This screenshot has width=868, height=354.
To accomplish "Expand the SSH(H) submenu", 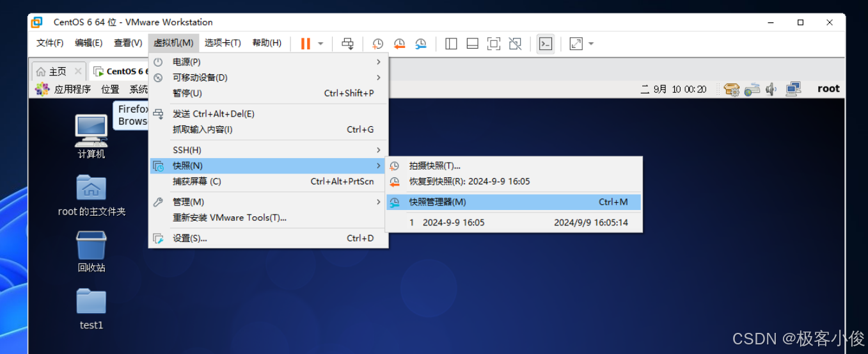I will pos(268,150).
